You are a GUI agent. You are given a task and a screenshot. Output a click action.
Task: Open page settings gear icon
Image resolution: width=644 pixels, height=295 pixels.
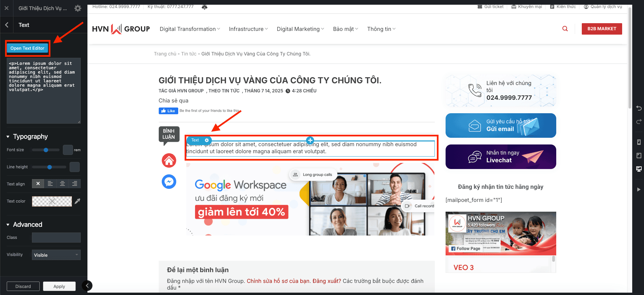pyautogui.click(x=78, y=8)
